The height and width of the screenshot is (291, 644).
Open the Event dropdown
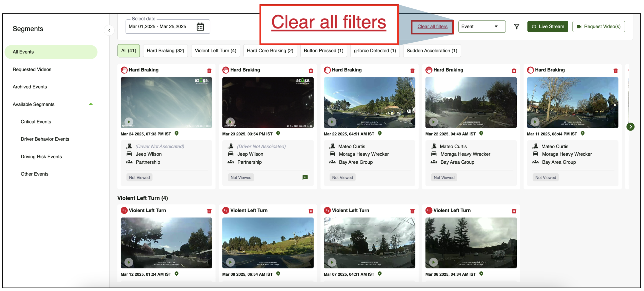[482, 26]
